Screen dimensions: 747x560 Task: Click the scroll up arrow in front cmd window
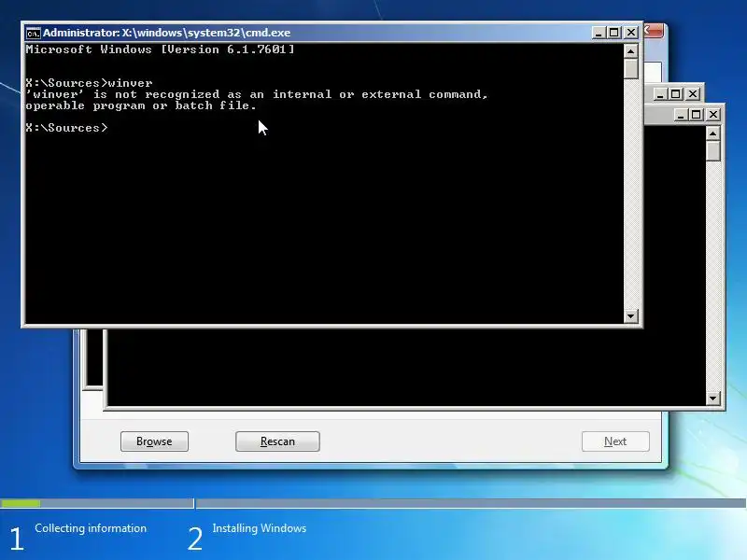[x=631, y=51]
